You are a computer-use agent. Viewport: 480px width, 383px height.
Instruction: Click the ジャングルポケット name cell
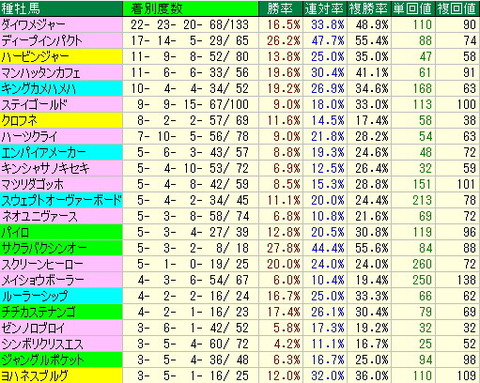61,360
